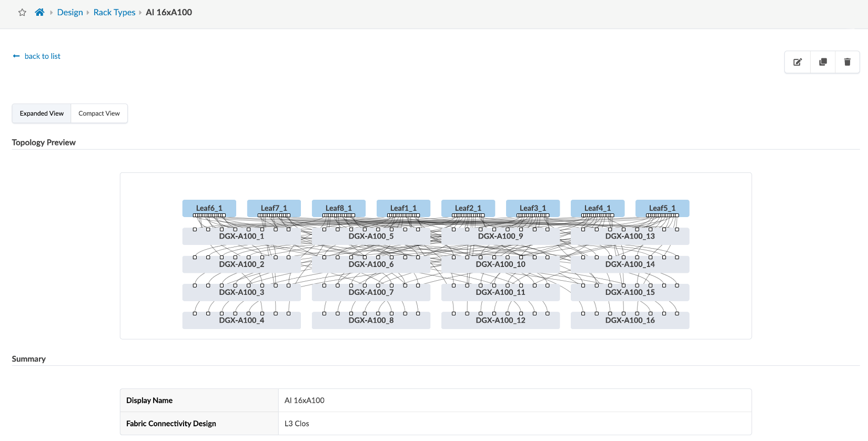The width and height of the screenshot is (868, 441).
Task: Select the Leaf6_1 node
Action: tap(209, 208)
